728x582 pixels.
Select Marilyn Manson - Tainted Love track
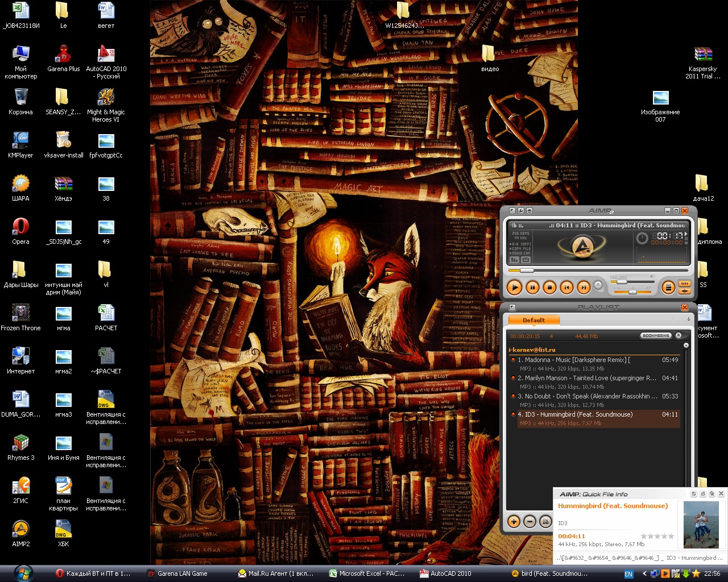point(595,382)
